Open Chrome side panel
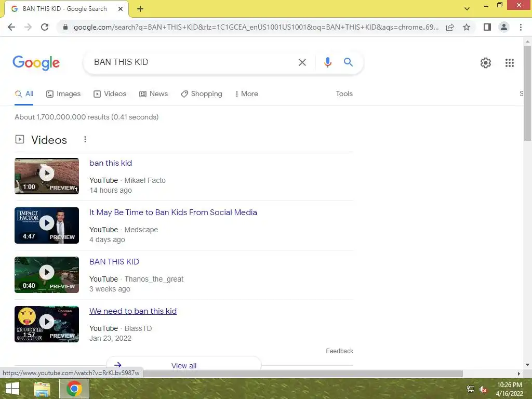The image size is (532, 399). [x=487, y=27]
